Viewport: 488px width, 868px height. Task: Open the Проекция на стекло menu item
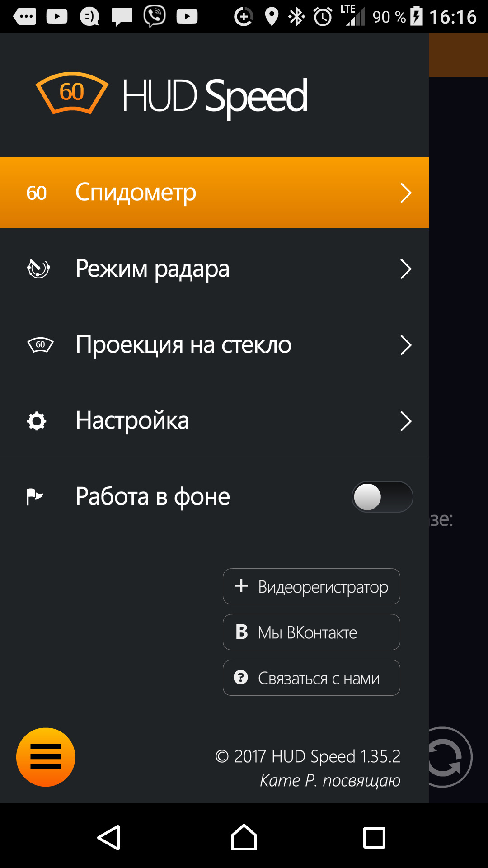(183, 345)
